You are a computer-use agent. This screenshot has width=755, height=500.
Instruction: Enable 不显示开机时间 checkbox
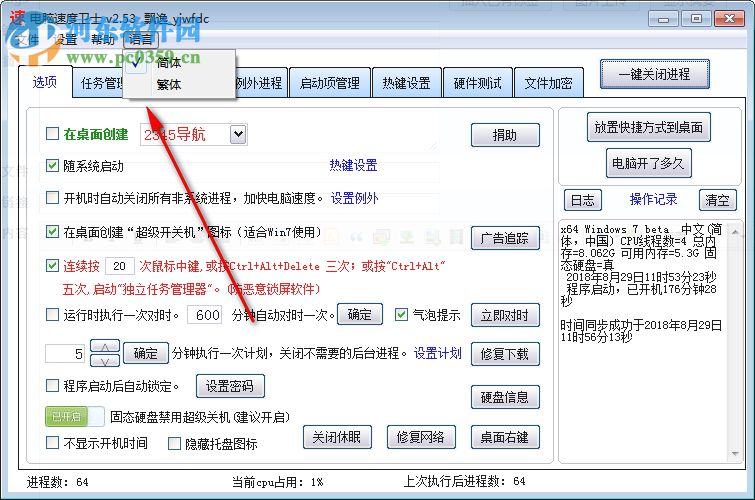[x=52, y=443]
